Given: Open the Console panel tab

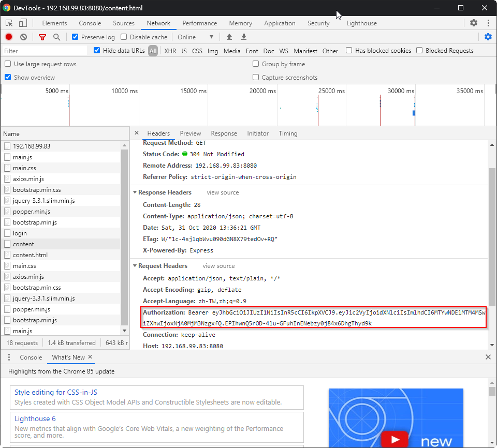Looking at the screenshot, I should pos(90,23).
